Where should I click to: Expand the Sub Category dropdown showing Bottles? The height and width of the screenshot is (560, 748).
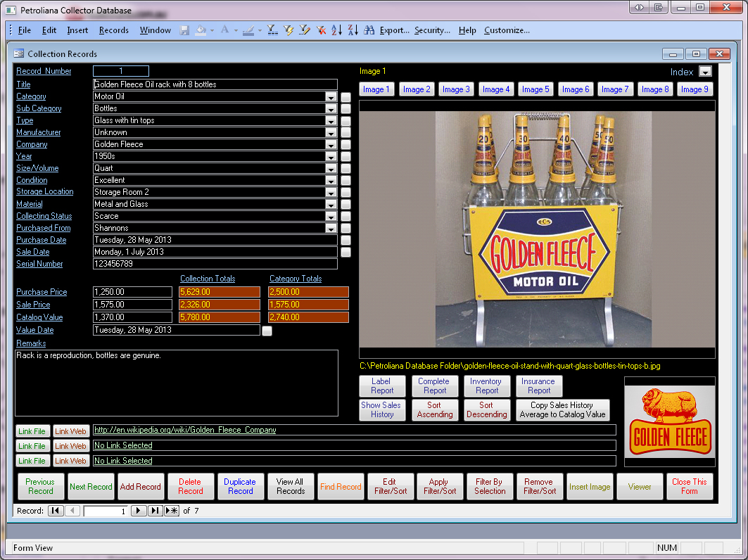point(331,109)
